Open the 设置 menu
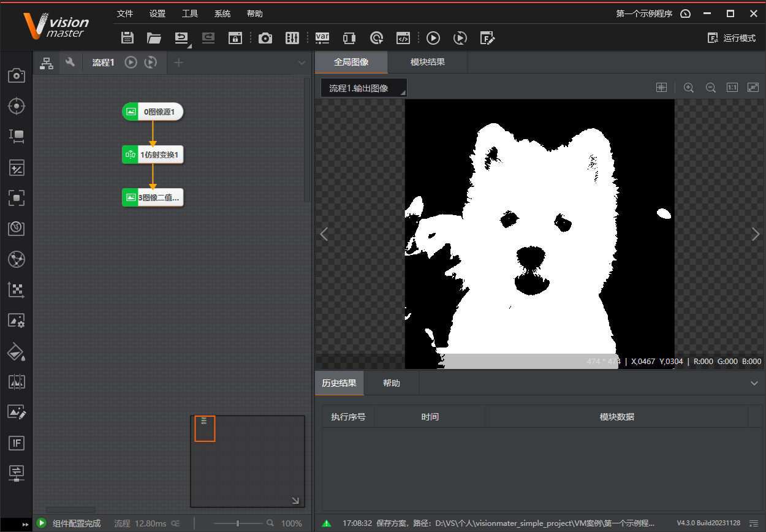The width and height of the screenshot is (766, 532). [x=157, y=13]
